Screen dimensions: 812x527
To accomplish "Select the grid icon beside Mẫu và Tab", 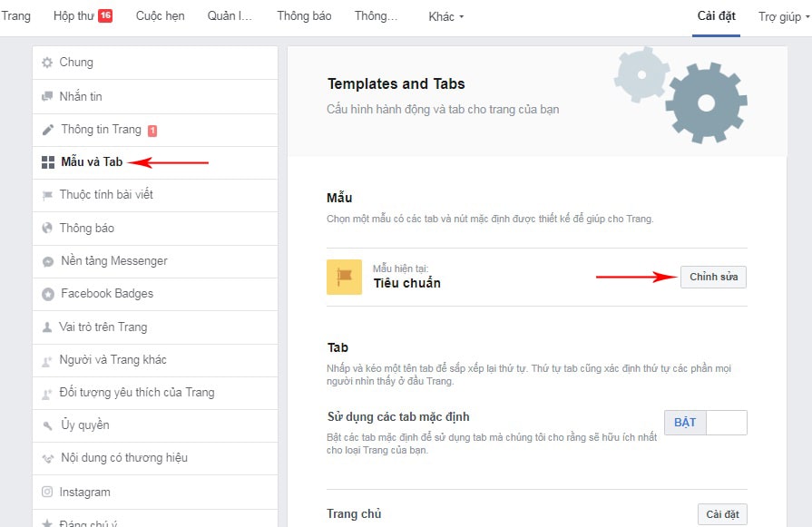I will (47, 162).
